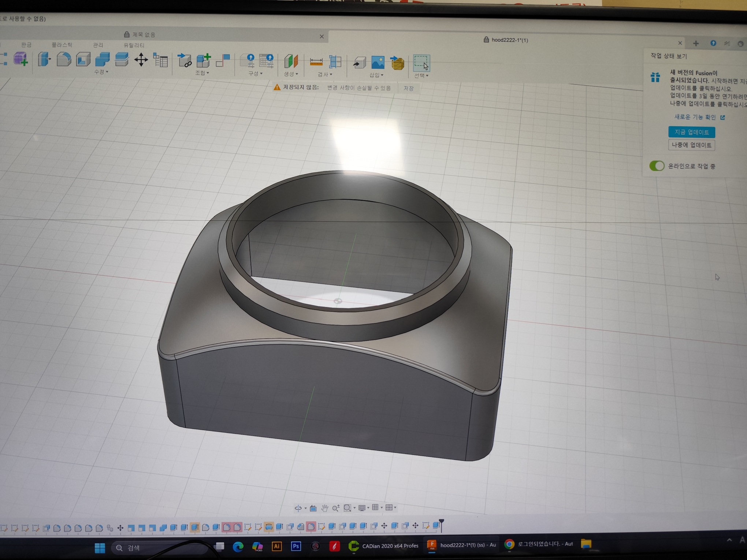747x560 pixels.
Task: Open the Windows Start menu
Action: point(100,548)
